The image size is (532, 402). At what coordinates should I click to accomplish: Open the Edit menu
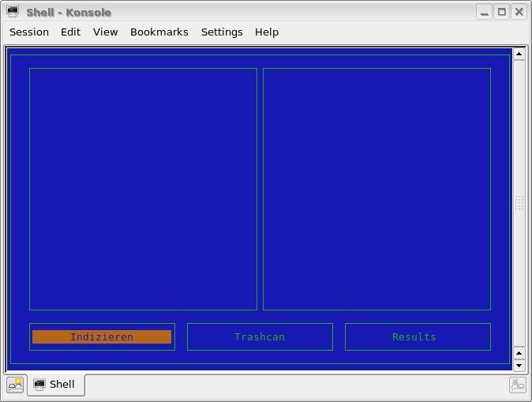tap(71, 32)
